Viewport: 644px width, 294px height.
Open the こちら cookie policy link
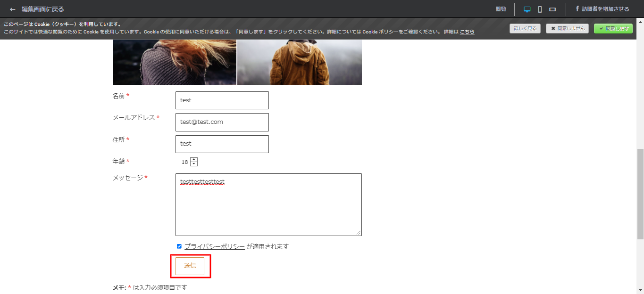[x=467, y=32]
